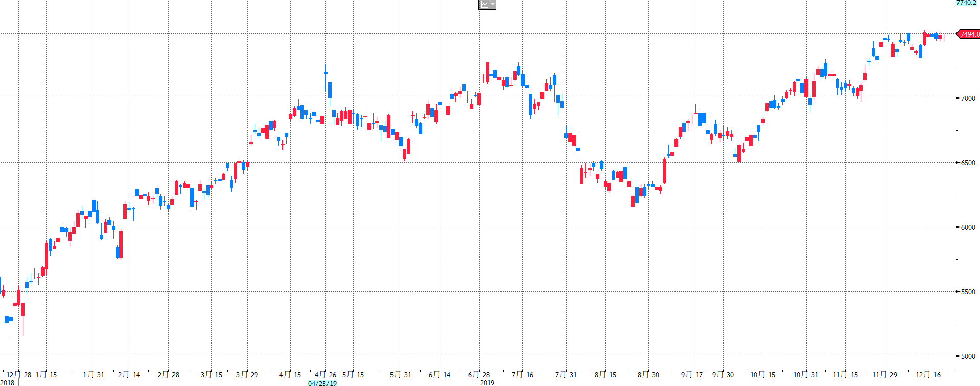Click the 5000 price axis label
Viewport: 980px width, 386px height.
968,356
